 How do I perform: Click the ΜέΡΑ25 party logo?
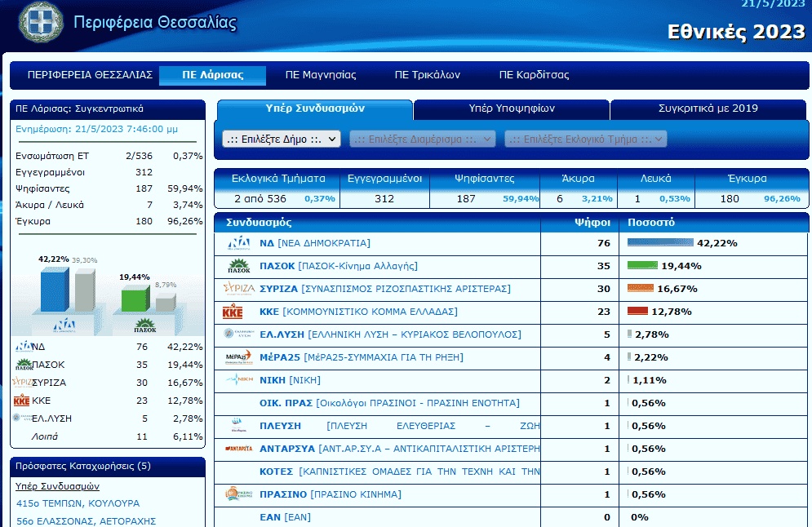(x=238, y=357)
